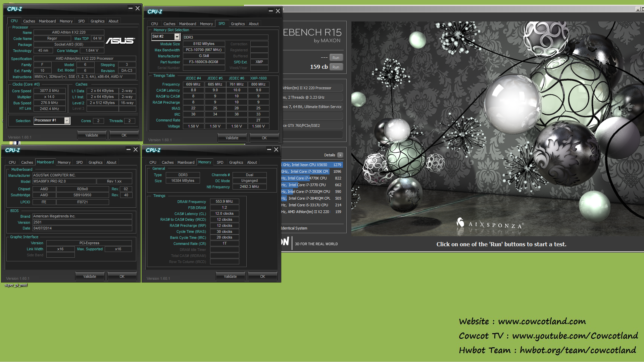
Task: Click the DRAM Frequency value 553.9 MHz
Action: pos(225,202)
